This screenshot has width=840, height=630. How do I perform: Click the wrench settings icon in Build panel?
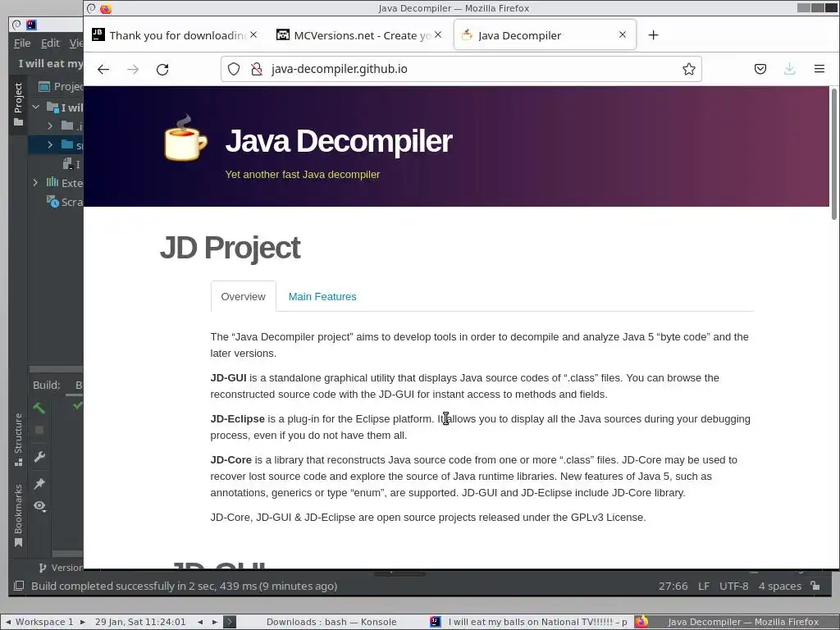pos(39,457)
